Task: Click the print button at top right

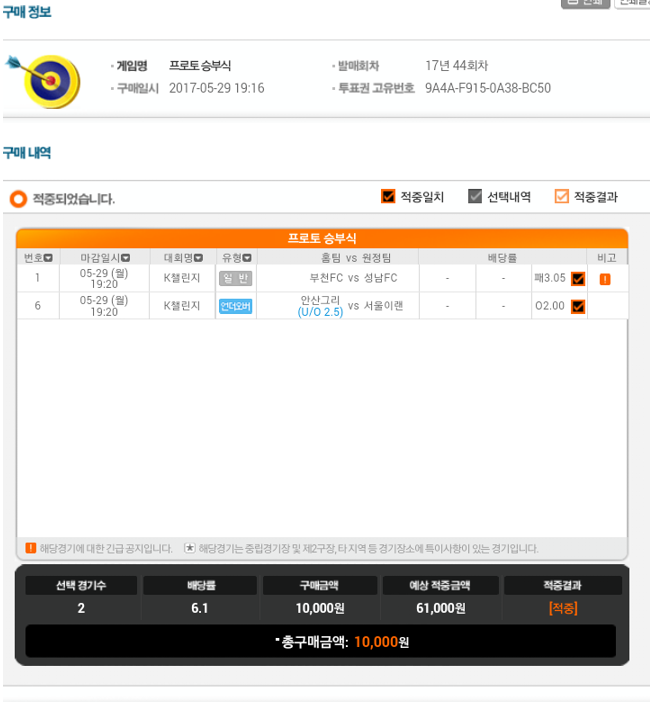Action: (x=586, y=3)
